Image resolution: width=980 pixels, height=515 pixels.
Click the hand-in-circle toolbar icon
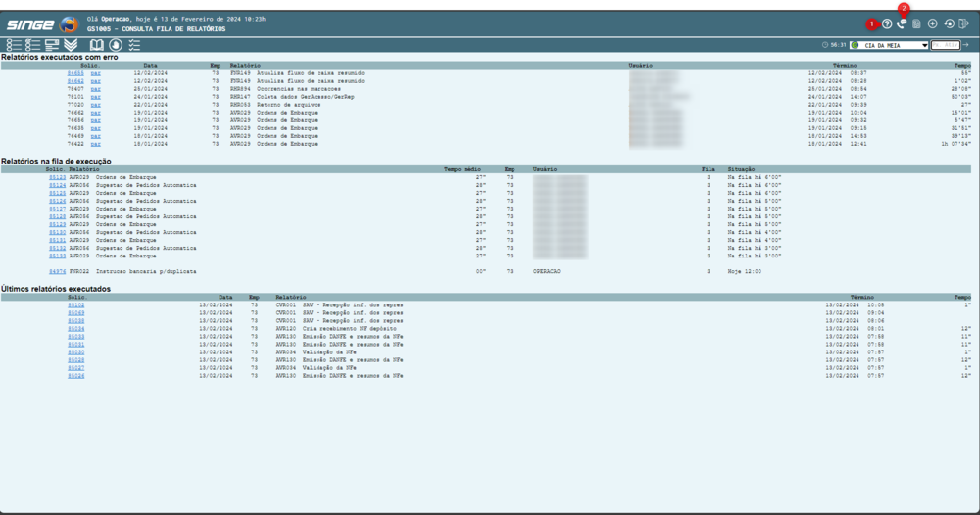[116, 45]
